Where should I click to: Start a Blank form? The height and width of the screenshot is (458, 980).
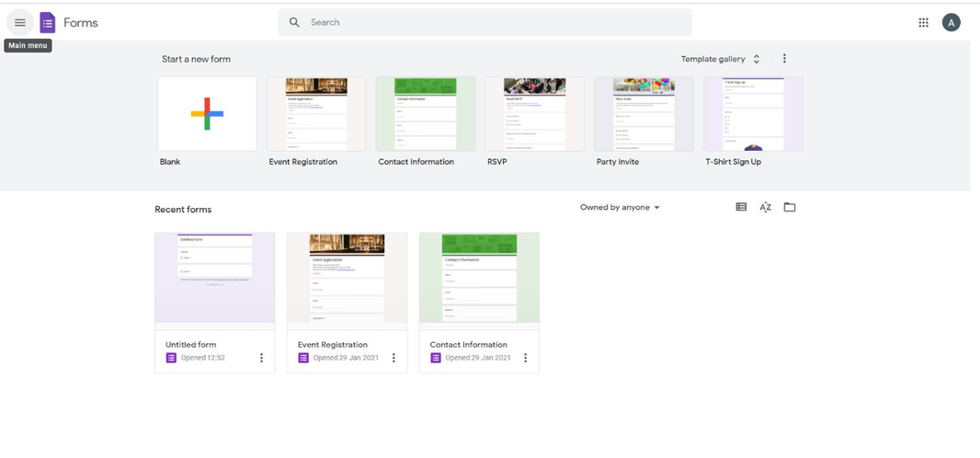pos(207,114)
